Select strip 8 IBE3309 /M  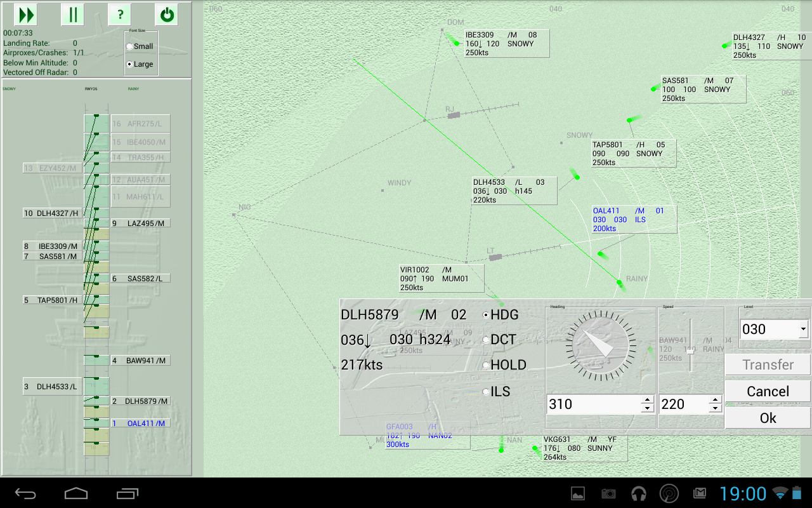click(x=52, y=246)
